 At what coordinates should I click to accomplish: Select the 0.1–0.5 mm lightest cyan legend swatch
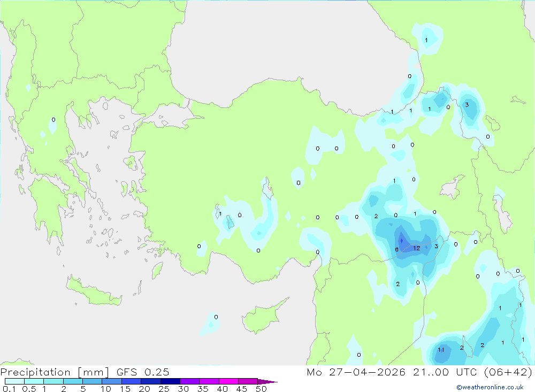14,381
